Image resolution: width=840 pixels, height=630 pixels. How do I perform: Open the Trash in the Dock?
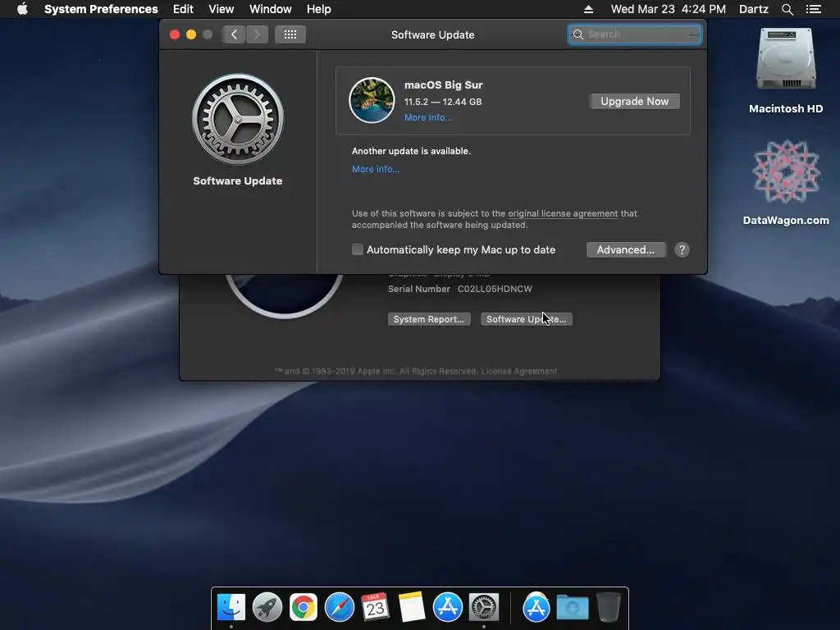pos(609,607)
